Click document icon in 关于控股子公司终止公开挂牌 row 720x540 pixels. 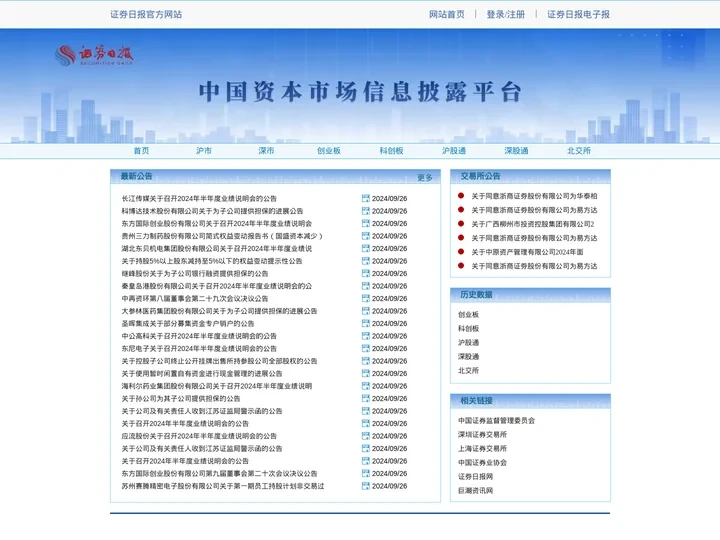click(366, 361)
